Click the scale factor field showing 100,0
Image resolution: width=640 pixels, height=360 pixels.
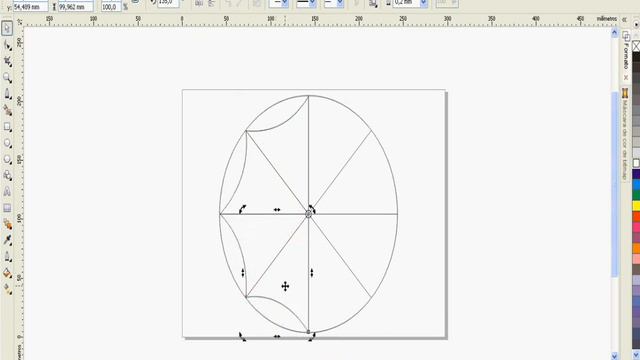click(x=111, y=7)
